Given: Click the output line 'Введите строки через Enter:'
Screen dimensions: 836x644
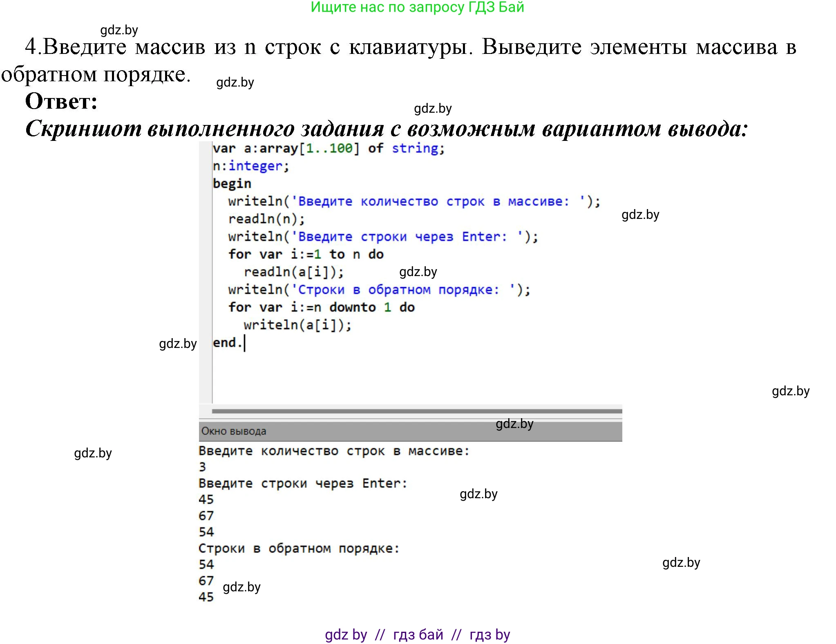Looking at the screenshot, I should 302,483.
